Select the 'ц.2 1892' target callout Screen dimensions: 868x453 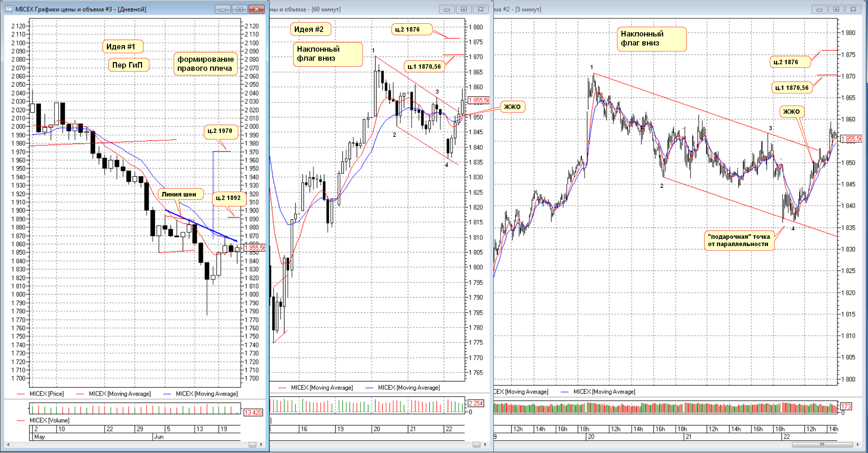[x=229, y=199]
